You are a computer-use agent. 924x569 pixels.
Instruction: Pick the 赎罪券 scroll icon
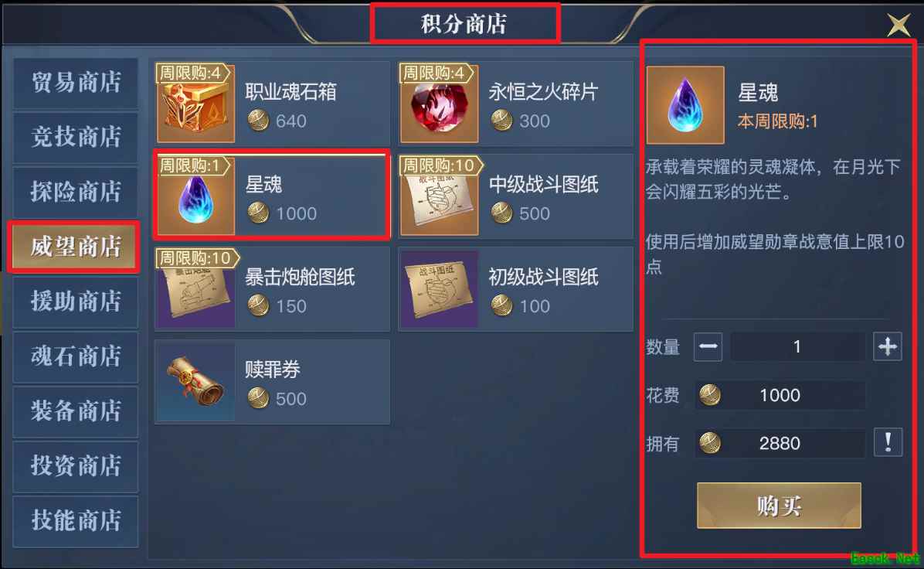tap(196, 381)
